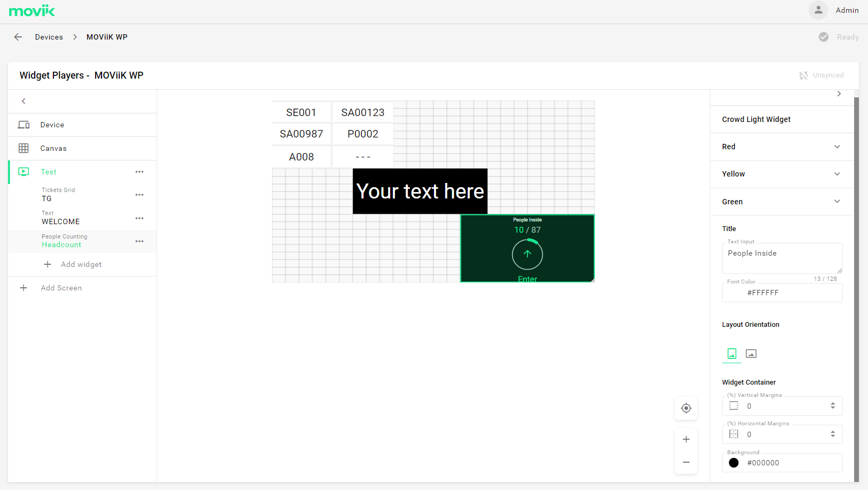Image resolution: width=868 pixels, height=490 pixels.
Task: Expand the Green settings section
Action: [x=782, y=202]
